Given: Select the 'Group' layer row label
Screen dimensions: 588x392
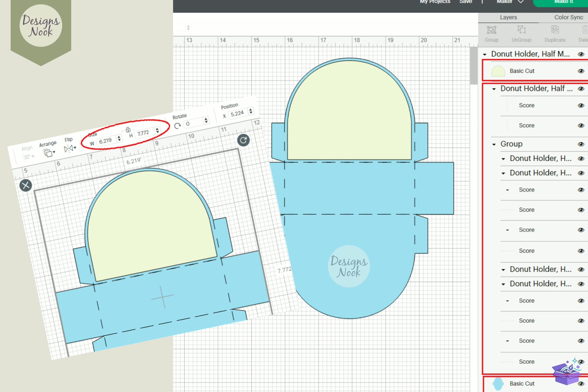Looking at the screenshot, I should coord(511,144).
